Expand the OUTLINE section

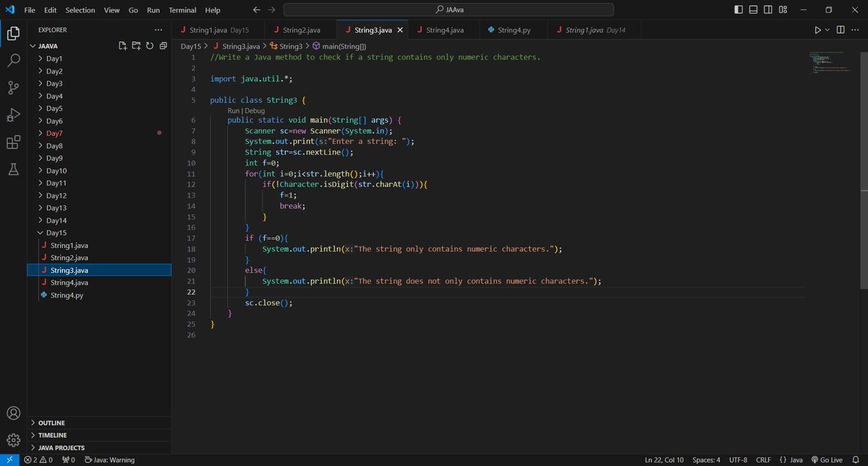click(99, 423)
